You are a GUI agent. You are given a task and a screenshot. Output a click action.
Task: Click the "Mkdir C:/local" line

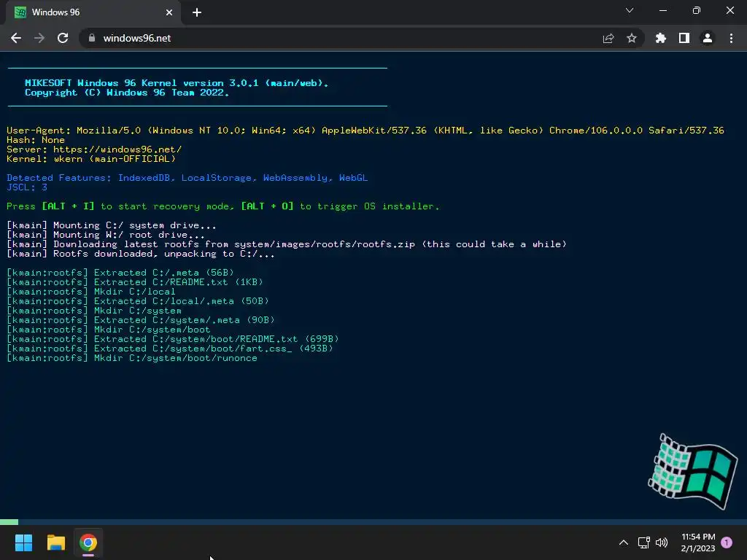click(91, 292)
